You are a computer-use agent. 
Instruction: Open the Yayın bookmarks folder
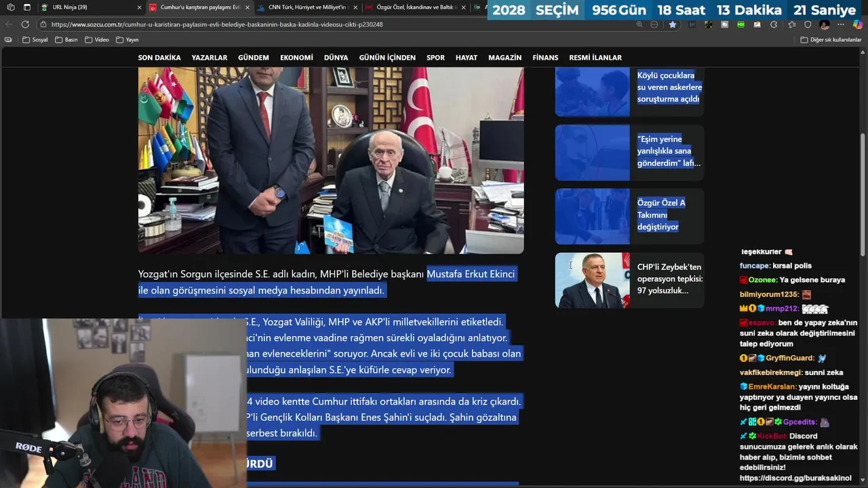(x=127, y=40)
